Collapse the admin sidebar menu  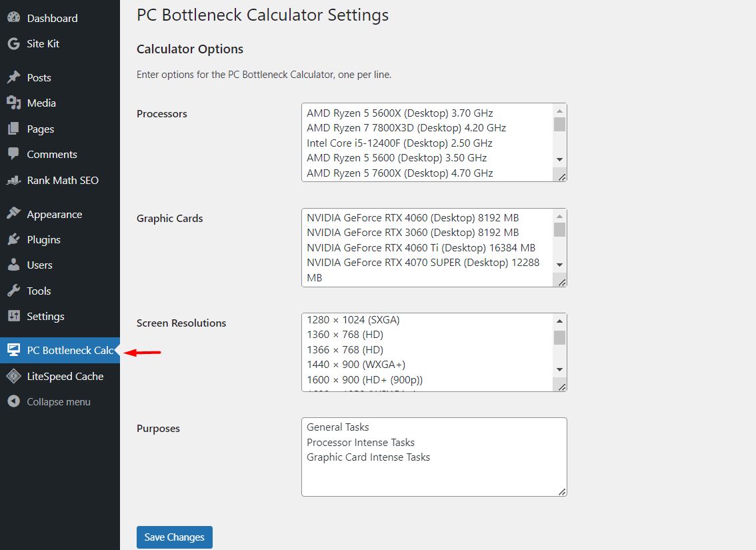coord(58,402)
